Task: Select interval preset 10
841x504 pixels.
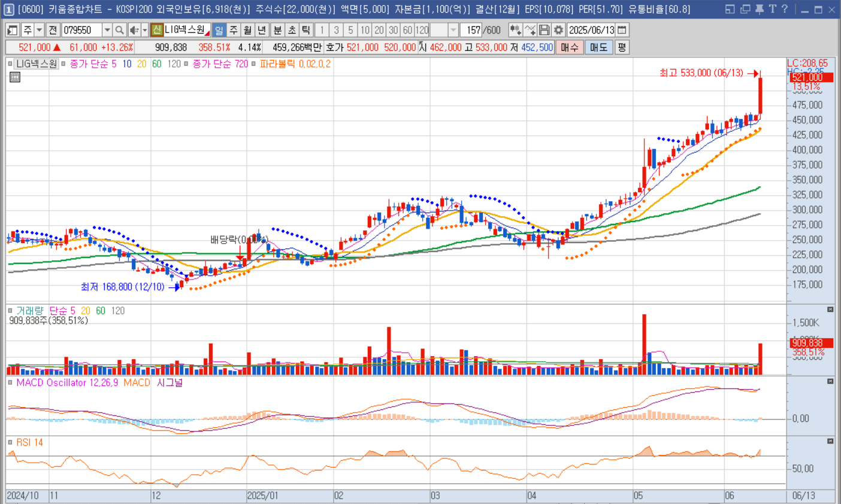Action: tap(365, 30)
